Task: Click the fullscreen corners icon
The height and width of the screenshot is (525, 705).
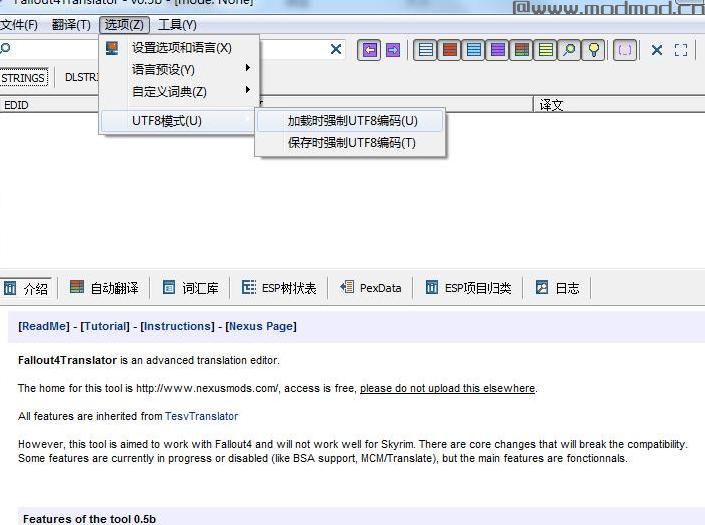Action: click(x=681, y=50)
